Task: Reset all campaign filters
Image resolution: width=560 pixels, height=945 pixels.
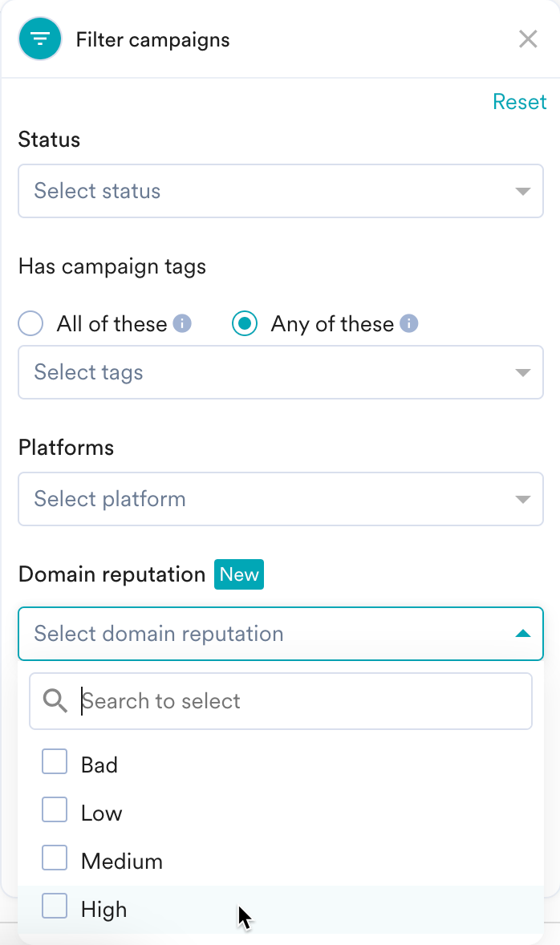Action: coord(519,102)
